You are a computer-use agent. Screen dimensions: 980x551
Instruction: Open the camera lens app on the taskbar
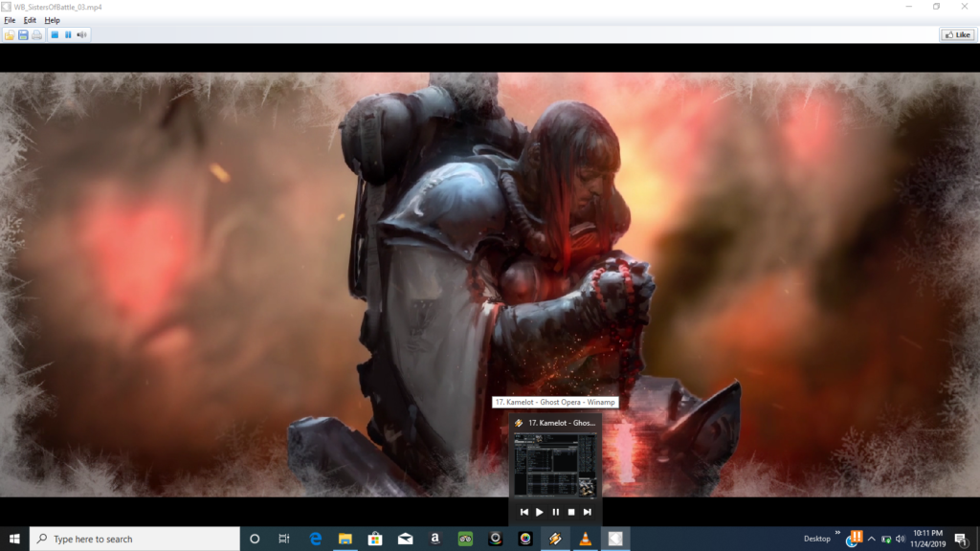(495, 539)
